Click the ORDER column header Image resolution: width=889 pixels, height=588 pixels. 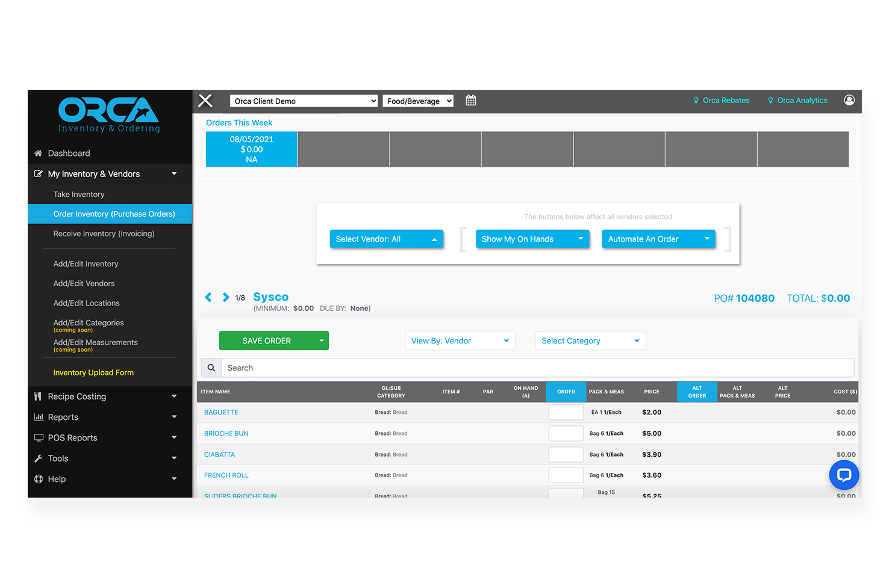point(566,392)
